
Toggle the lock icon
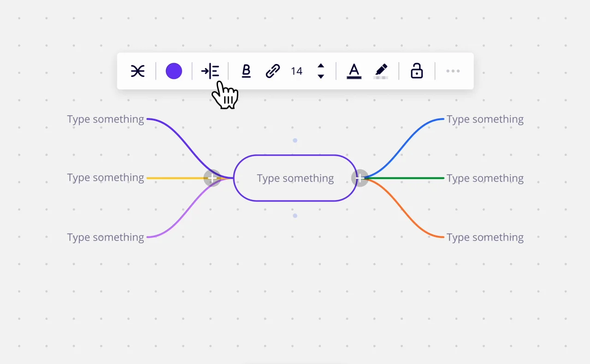coord(417,71)
